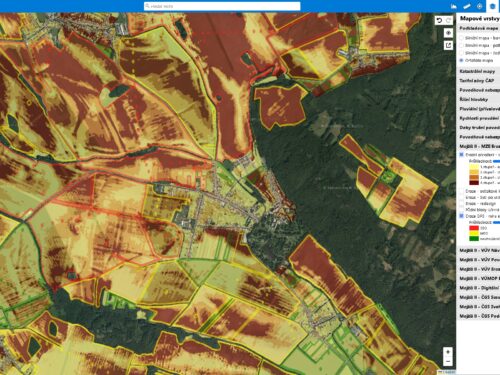Redo the map view change

pyautogui.click(x=449, y=20)
